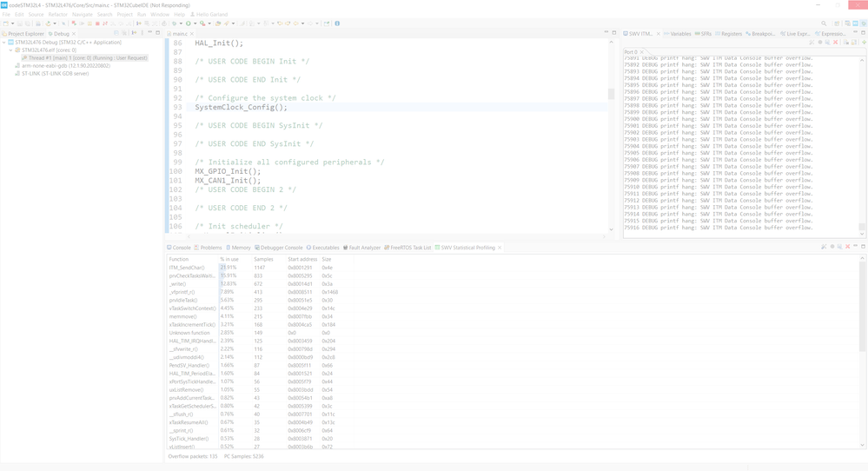Click the Hello Garland account link
This screenshot has width=868, height=471.
click(211, 14)
